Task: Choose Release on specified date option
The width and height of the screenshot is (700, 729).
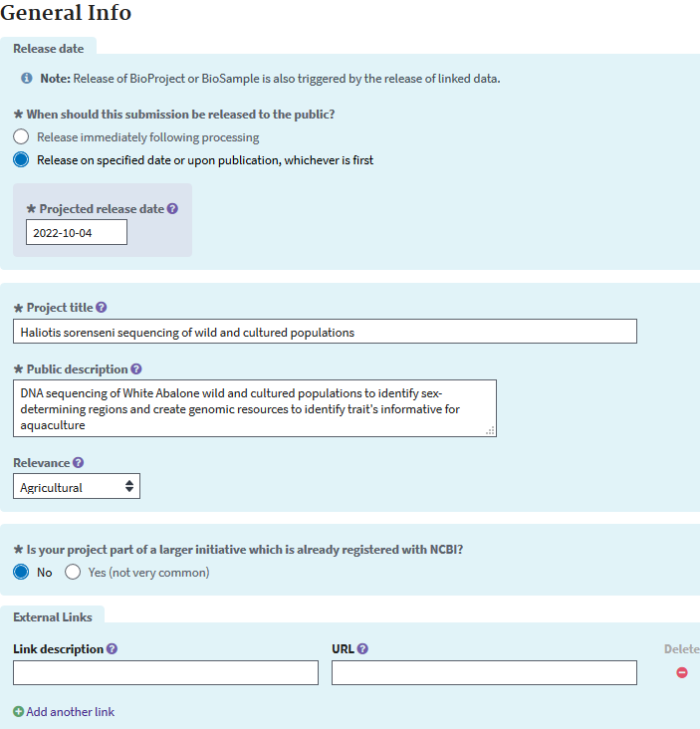Action: [x=21, y=159]
